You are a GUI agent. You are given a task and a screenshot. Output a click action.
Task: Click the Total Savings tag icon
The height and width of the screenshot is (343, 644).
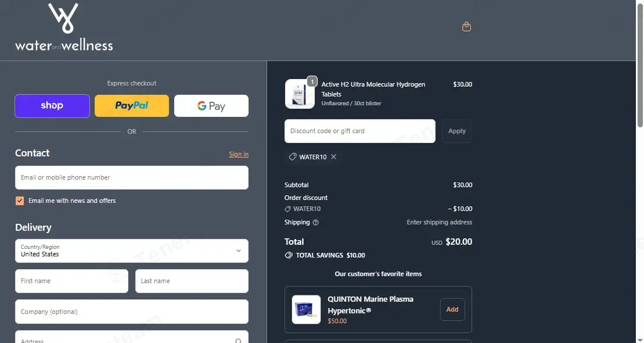[x=289, y=255]
